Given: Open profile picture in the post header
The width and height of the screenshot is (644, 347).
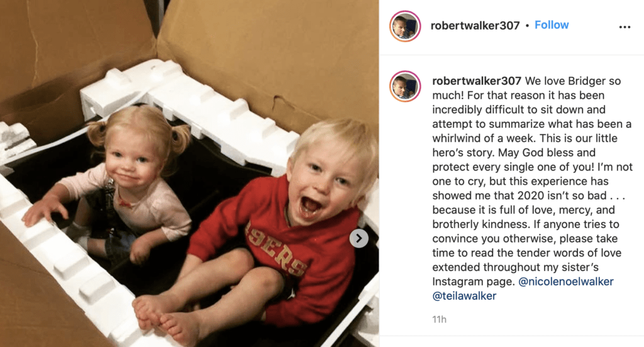Looking at the screenshot, I should [x=405, y=26].
